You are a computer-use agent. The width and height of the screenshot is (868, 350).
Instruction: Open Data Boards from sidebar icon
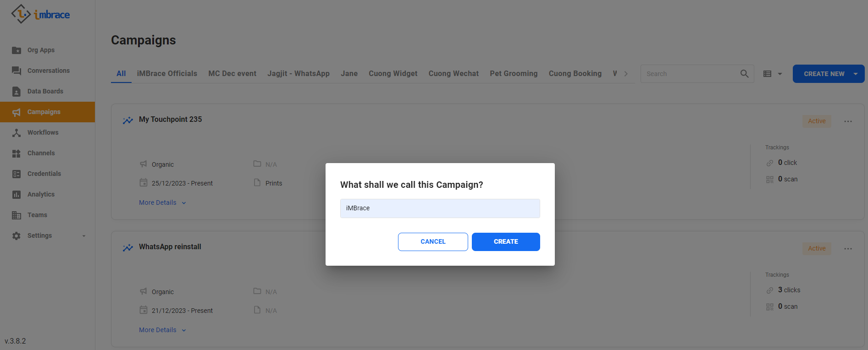(17, 92)
